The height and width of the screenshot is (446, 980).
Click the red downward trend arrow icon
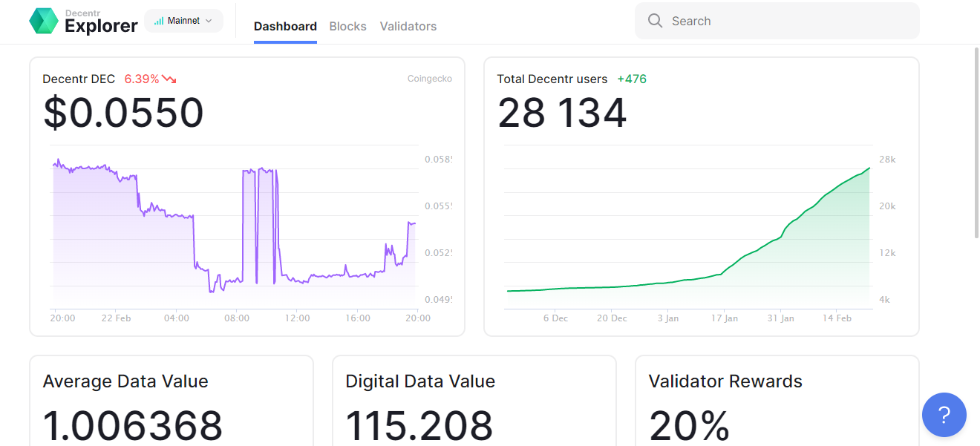[x=169, y=79]
